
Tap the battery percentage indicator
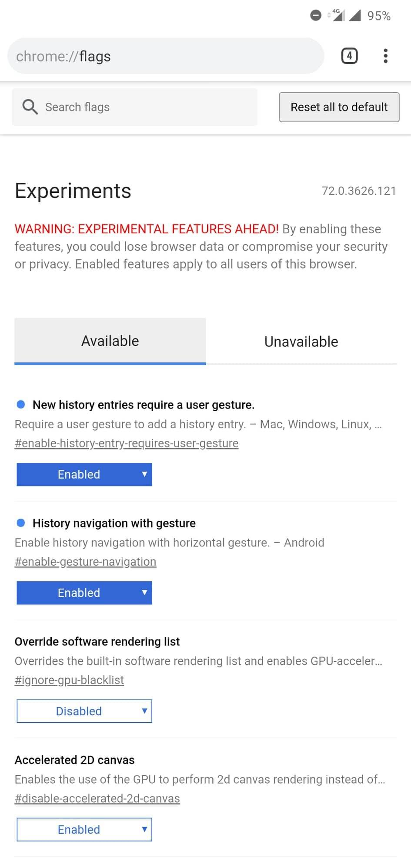[x=378, y=16]
